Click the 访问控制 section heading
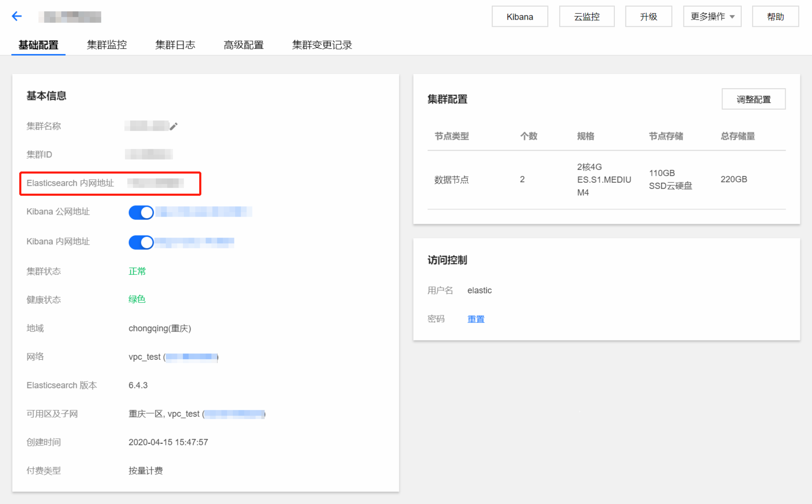812x504 pixels. [x=447, y=260]
